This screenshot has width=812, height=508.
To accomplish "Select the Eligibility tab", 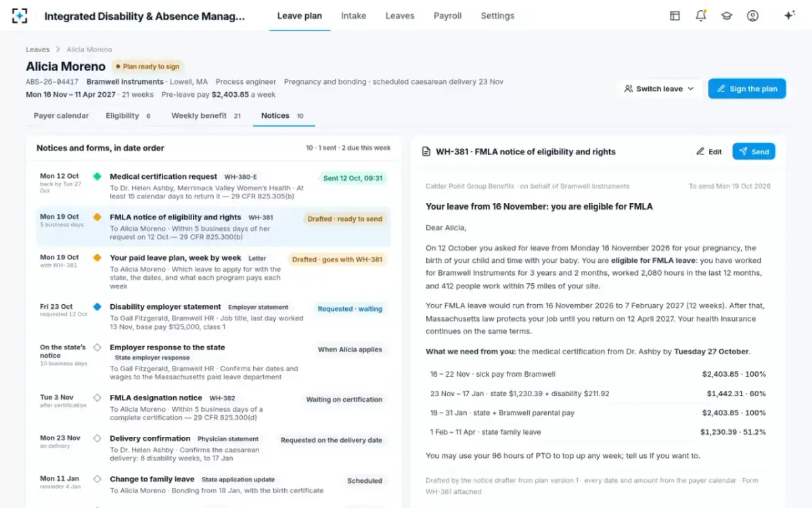I will click(x=129, y=116).
